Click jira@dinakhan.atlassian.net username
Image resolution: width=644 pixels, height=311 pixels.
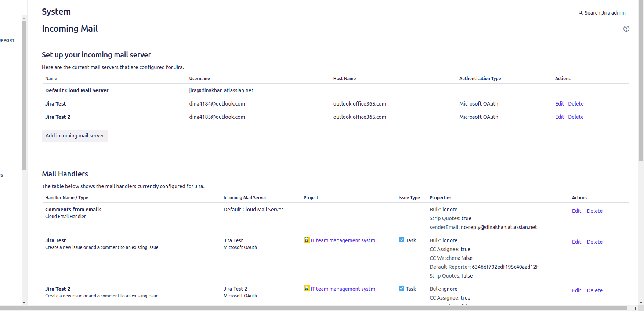tap(221, 90)
